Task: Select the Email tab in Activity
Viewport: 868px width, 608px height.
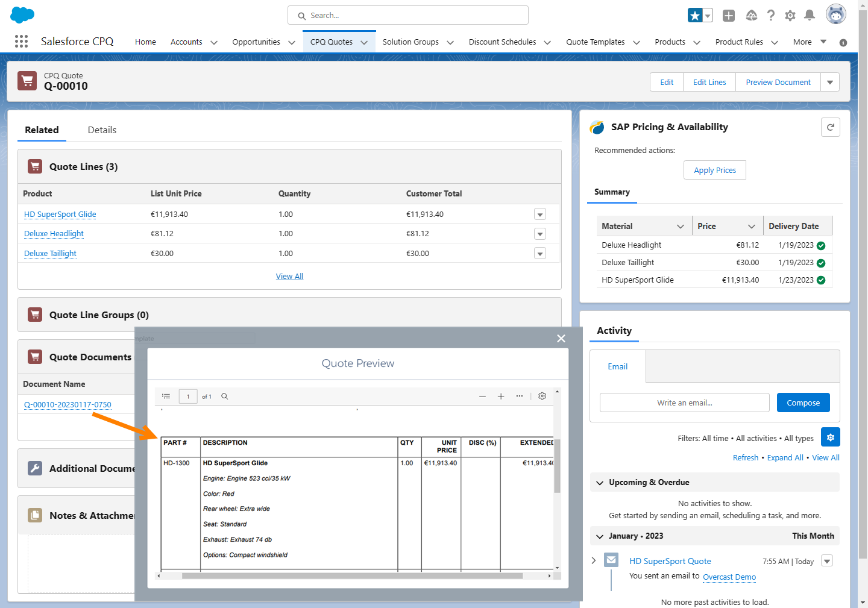Action: pyautogui.click(x=617, y=366)
